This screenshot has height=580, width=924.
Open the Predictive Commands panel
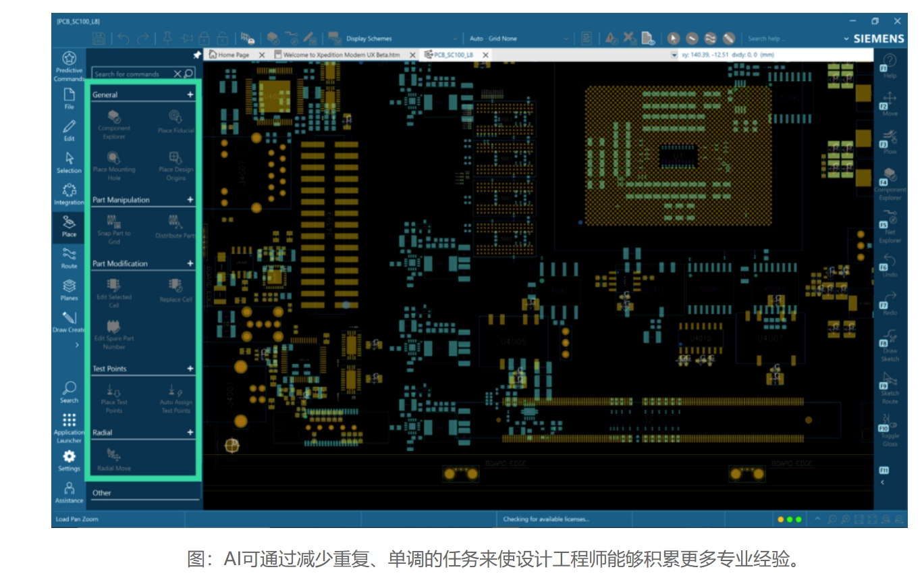click(69, 64)
